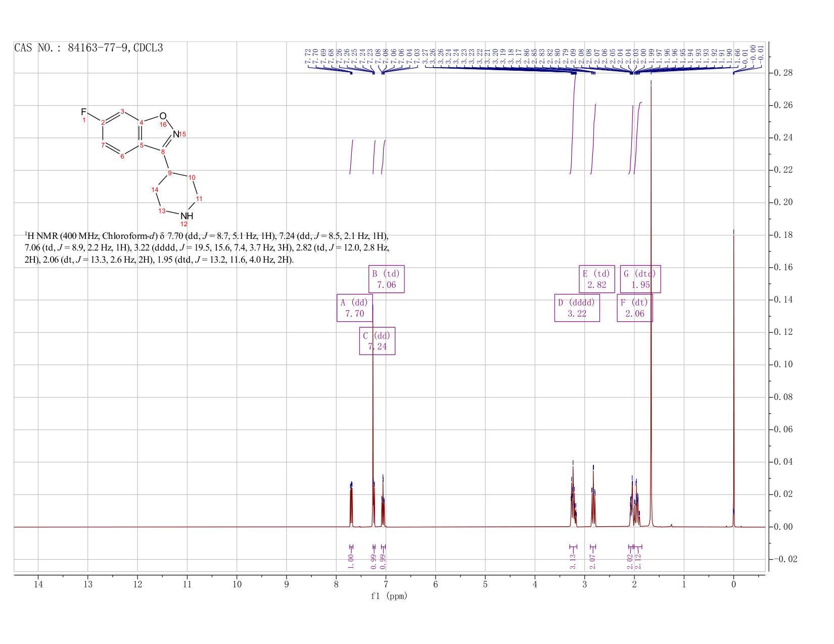Viewport: 834px width, 644px height.
Task: Click the fluorine atom F in structure
Action: [84, 112]
